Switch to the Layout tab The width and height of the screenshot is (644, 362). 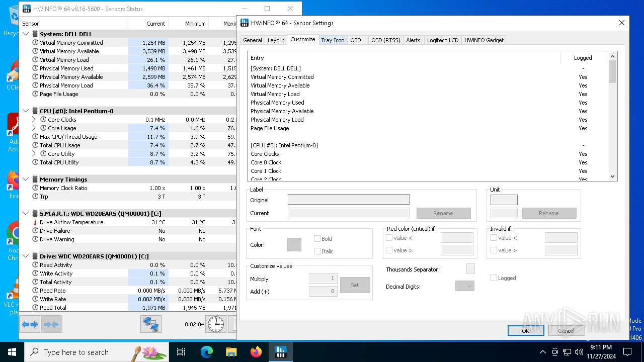click(276, 40)
